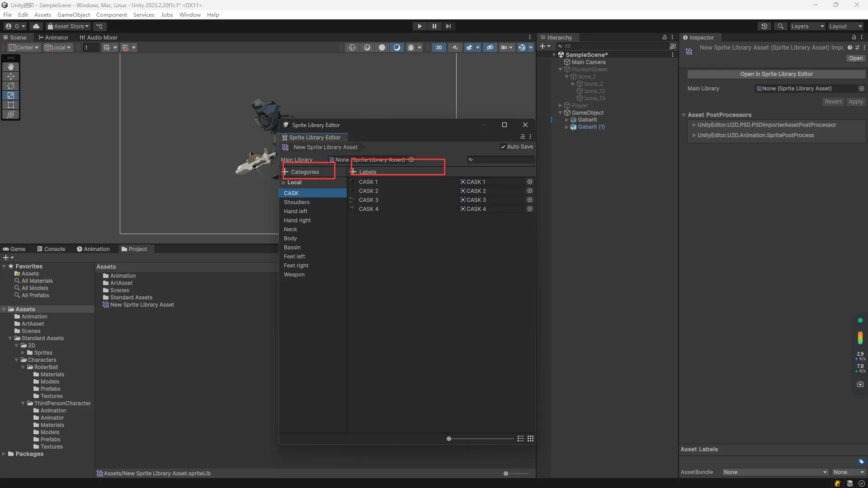Screen dimensions: 868x488
Task: Expand the Player object in Hierarchy
Action: (x=561, y=106)
